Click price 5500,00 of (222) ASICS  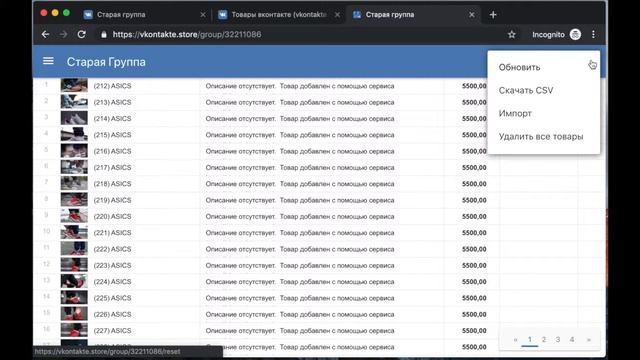tap(474, 249)
